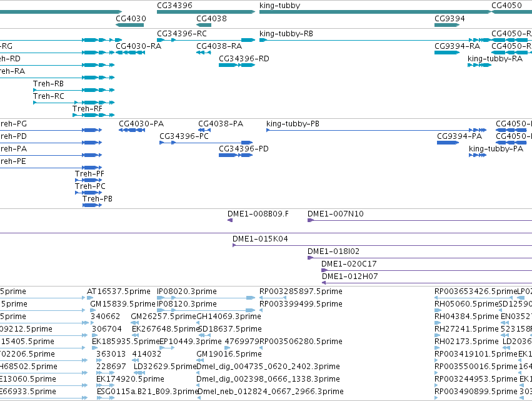This screenshot has width=532, height=401.
Task: Select the Treh-PB protein label
Action: pyautogui.click(x=98, y=199)
